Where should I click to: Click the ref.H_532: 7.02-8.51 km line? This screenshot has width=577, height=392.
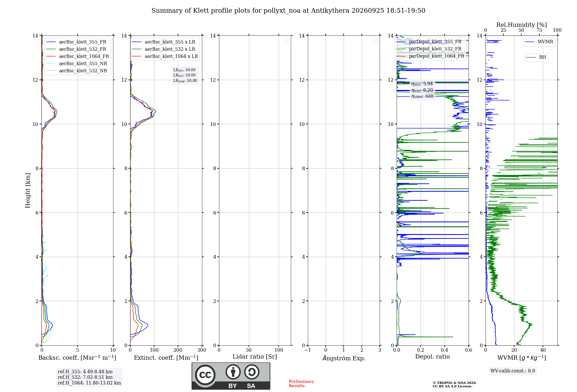[85, 377]
